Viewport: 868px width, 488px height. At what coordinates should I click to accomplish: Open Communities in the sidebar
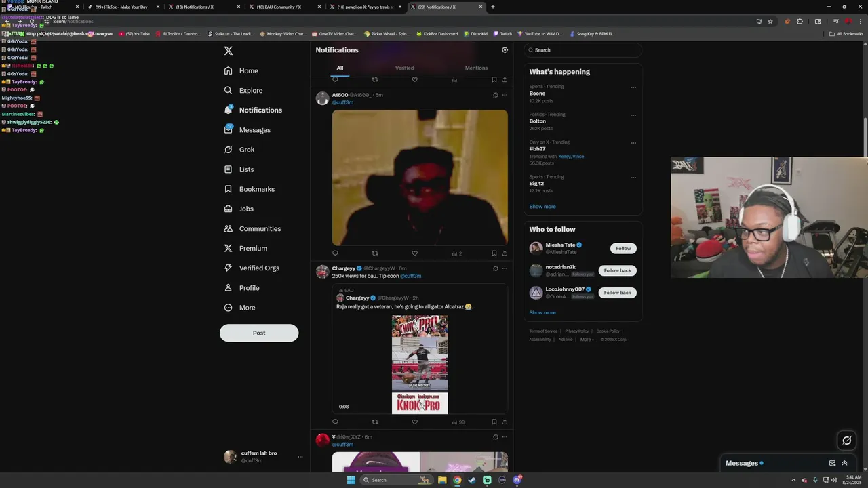point(252,228)
